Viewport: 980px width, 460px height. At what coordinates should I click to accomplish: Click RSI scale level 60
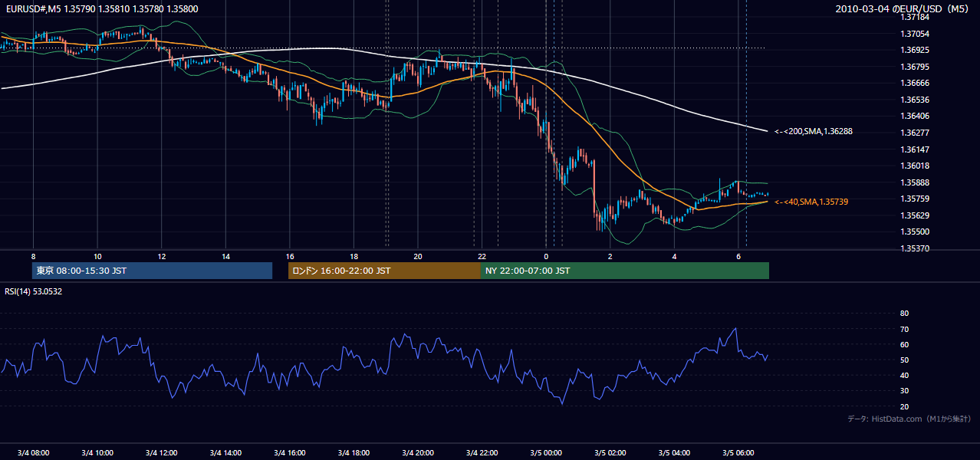tap(904, 344)
